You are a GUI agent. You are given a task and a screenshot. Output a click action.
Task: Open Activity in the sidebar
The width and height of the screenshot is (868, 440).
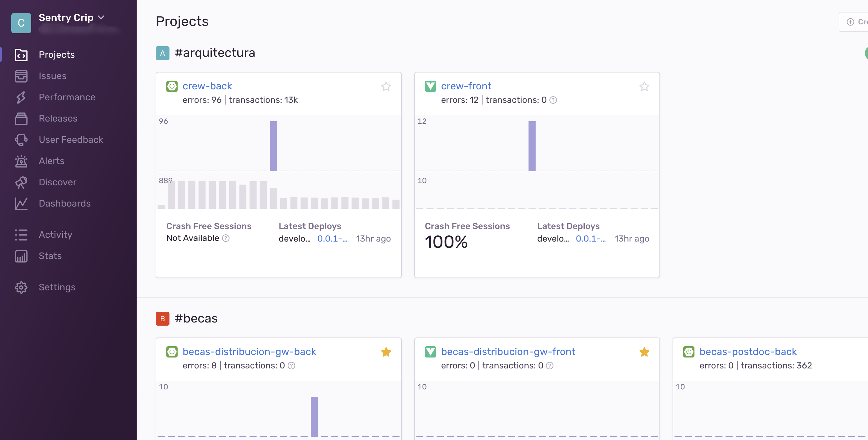55,234
